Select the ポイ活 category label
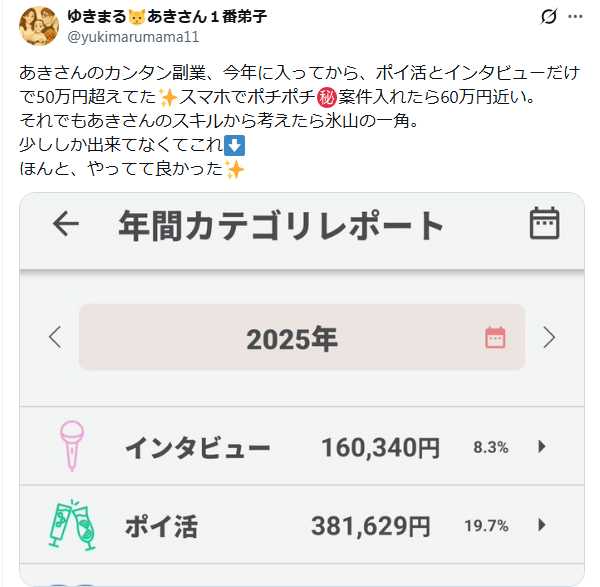This screenshot has width=600, height=587. [161, 525]
